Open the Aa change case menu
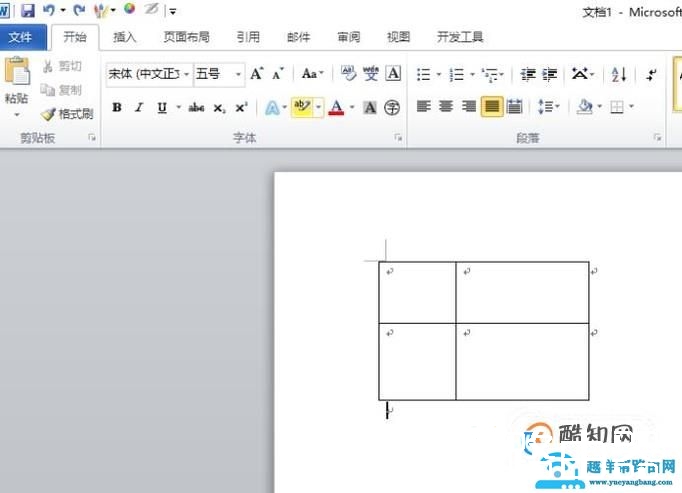 click(x=313, y=74)
